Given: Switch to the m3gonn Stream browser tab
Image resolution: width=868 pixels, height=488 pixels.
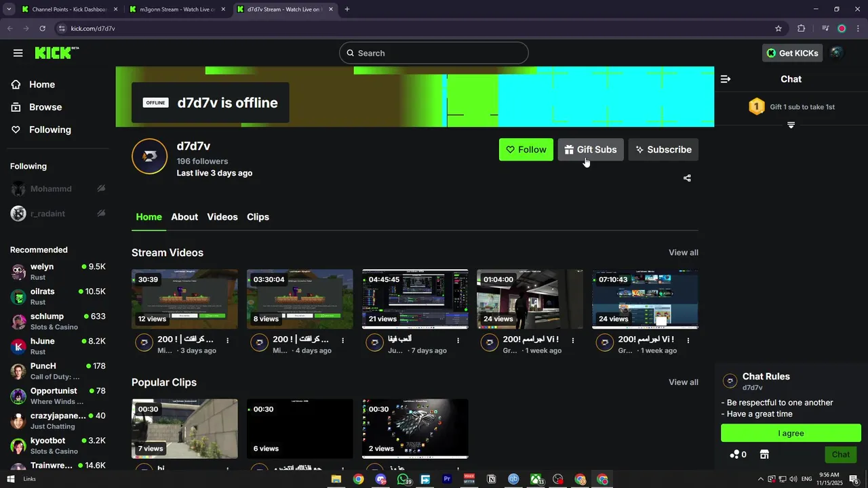Looking at the screenshot, I should [178, 9].
